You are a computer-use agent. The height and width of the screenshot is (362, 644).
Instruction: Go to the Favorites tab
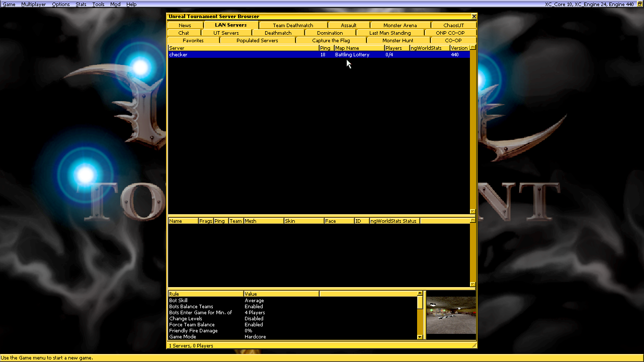(193, 40)
